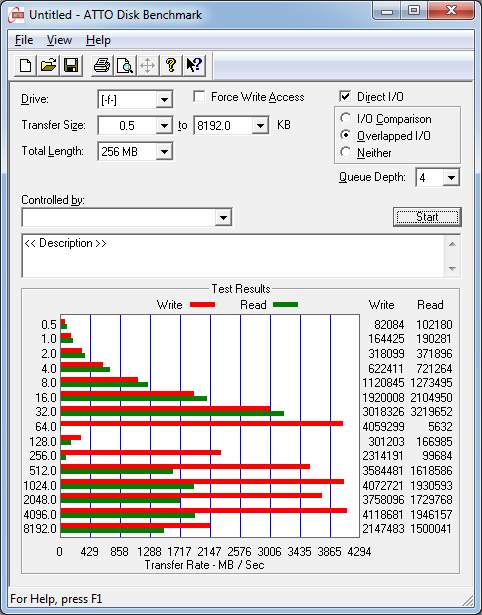Click the 512.0 green read bar
The height and width of the screenshot is (615, 482).
coord(117,471)
